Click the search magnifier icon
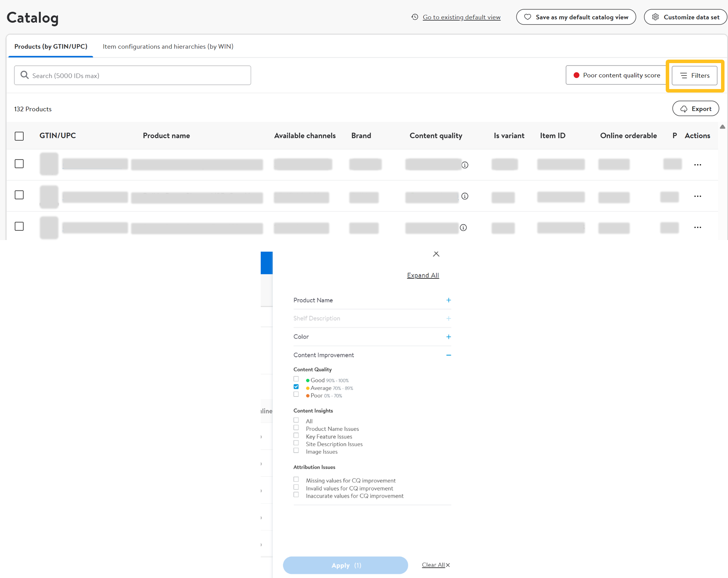The image size is (728, 578). click(24, 75)
